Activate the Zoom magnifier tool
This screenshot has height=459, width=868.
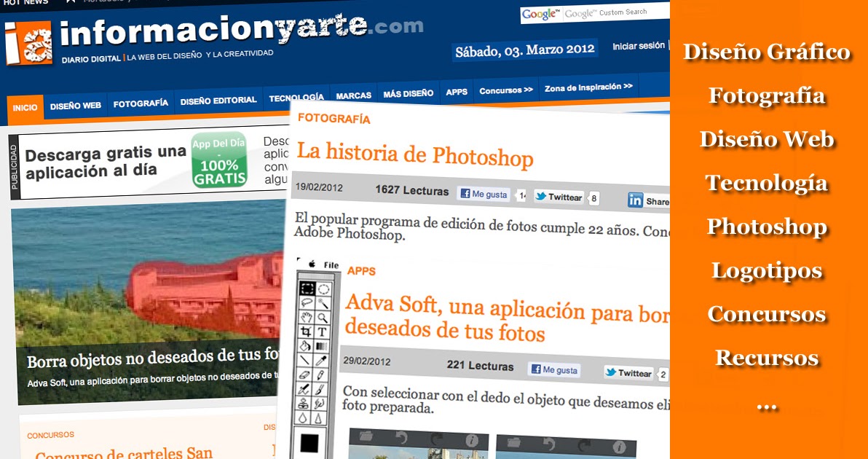coord(323,317)
